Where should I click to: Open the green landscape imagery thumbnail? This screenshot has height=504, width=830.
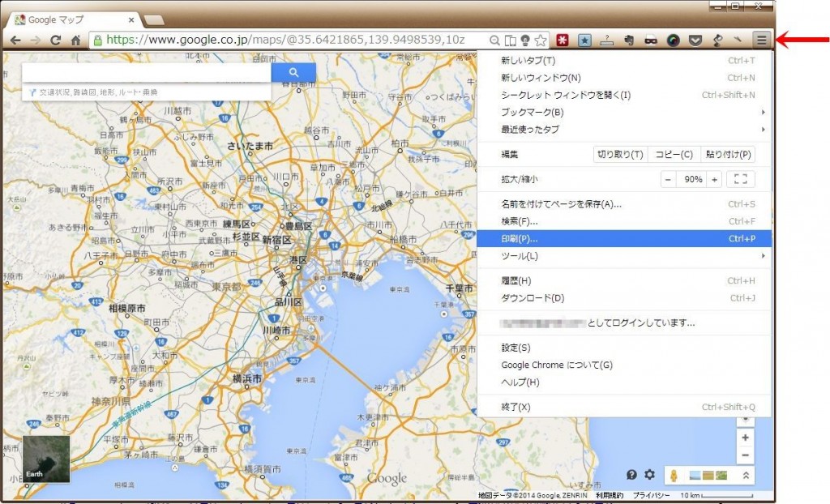click(x=721, y=476)
